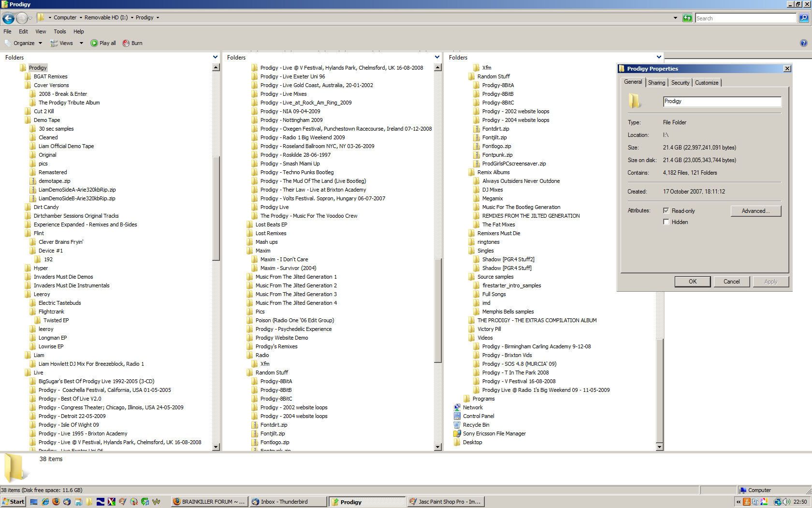Switch to the Security tab
Viewport: 812px width, 508px height.
pyautogui.click(x=680, y=83)
